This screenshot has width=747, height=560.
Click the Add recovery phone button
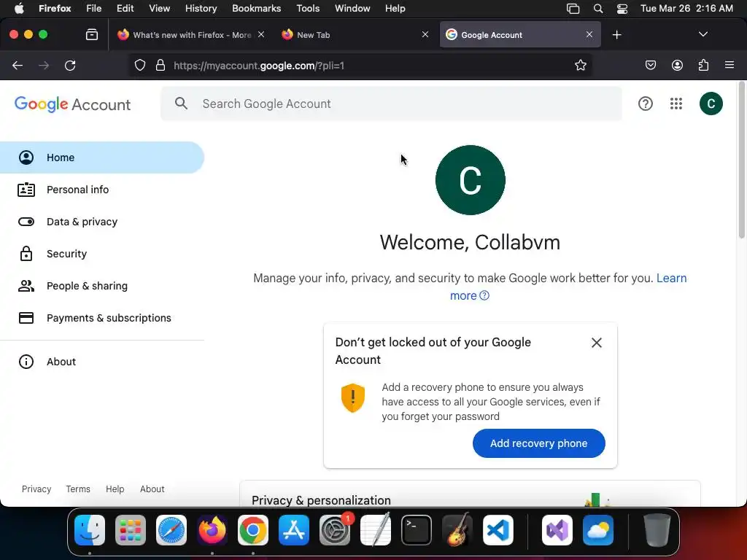coord(539,443)
